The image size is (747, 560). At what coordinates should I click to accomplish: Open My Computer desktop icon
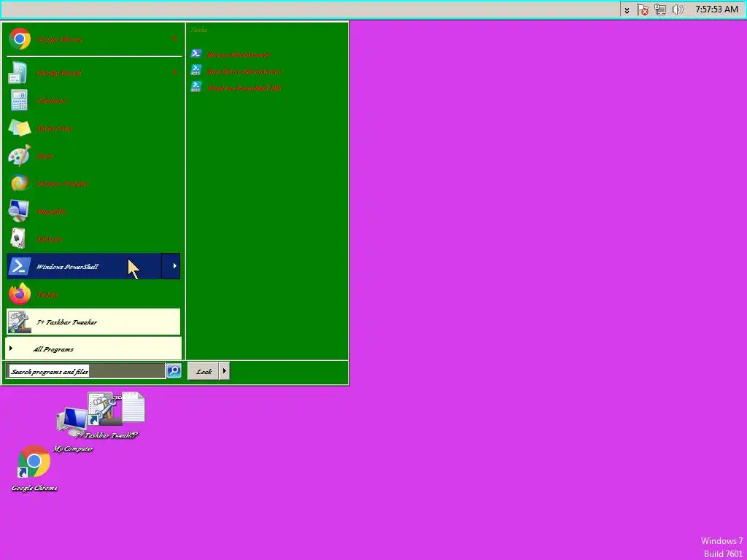[x=72, y=430]
